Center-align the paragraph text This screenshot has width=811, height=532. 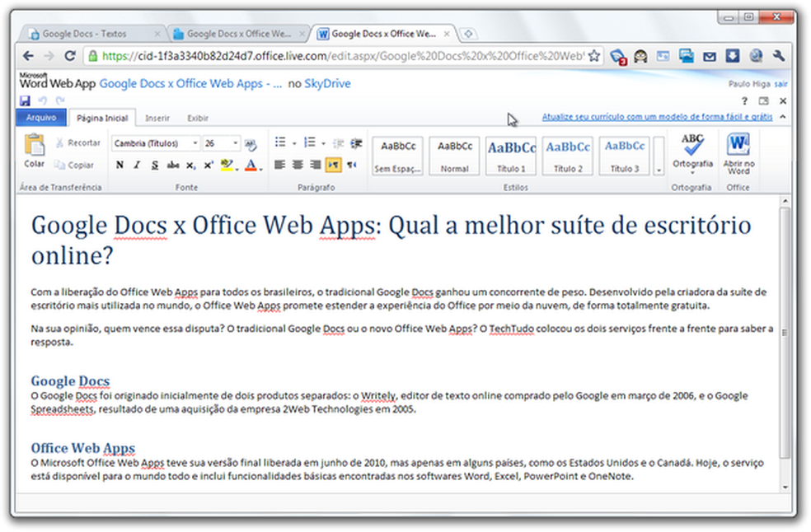tap(298, 165)
